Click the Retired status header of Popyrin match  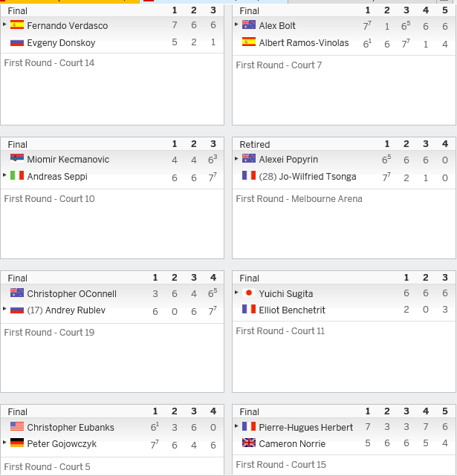(255, 145)
